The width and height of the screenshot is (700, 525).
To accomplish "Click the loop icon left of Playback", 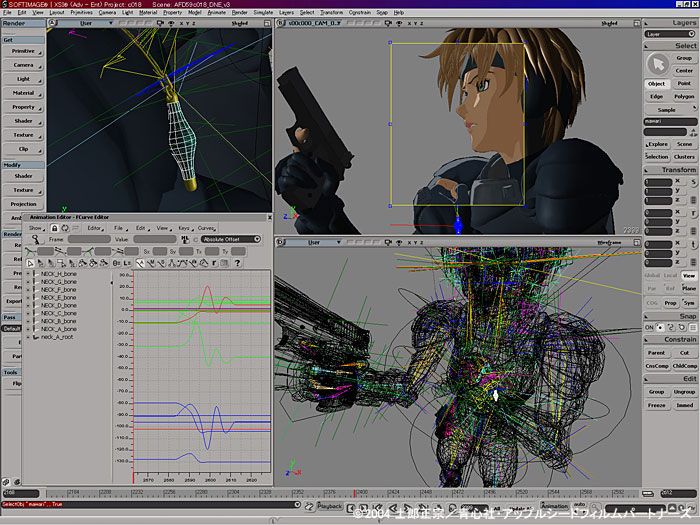I will (309, 507).
